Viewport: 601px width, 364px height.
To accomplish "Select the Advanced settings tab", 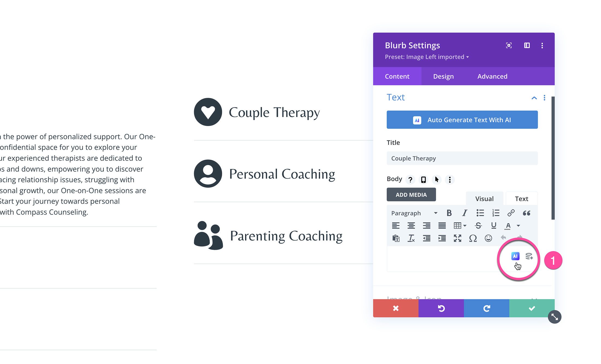I will click(x=492, y=76).
